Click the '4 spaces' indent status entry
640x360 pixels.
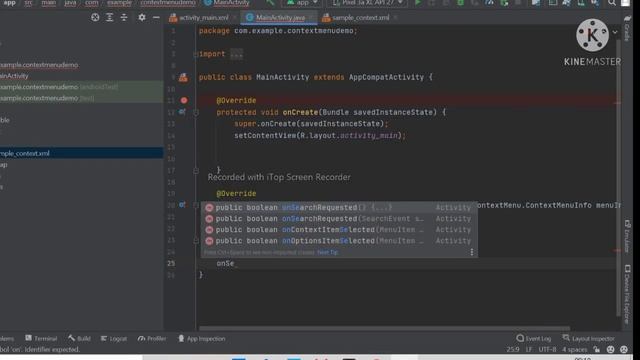pyautogui.click(x=574, y=349)
